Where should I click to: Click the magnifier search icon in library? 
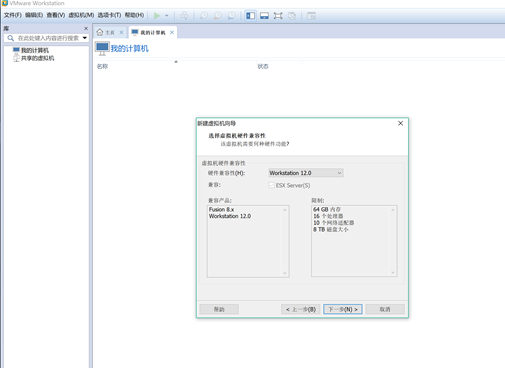click(x=11, y=38)
